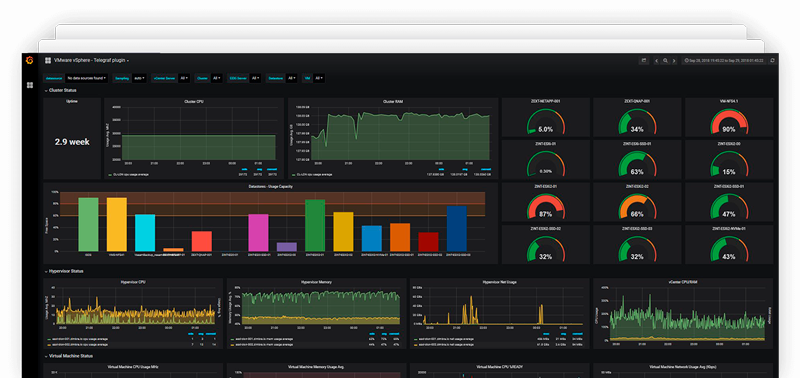800x378 pixels.
Task: Click the light green first bar in Datastores chart
Action: [x=88, y=224]
